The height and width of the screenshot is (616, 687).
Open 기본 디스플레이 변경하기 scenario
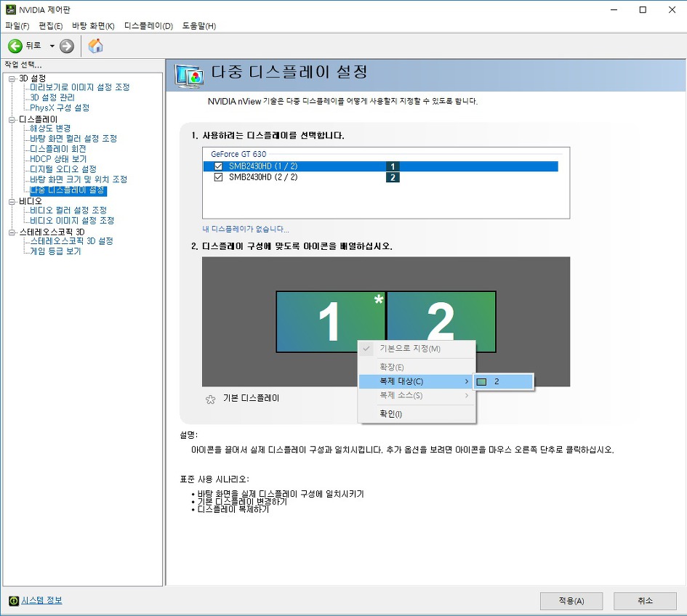[x=242, y=502]
